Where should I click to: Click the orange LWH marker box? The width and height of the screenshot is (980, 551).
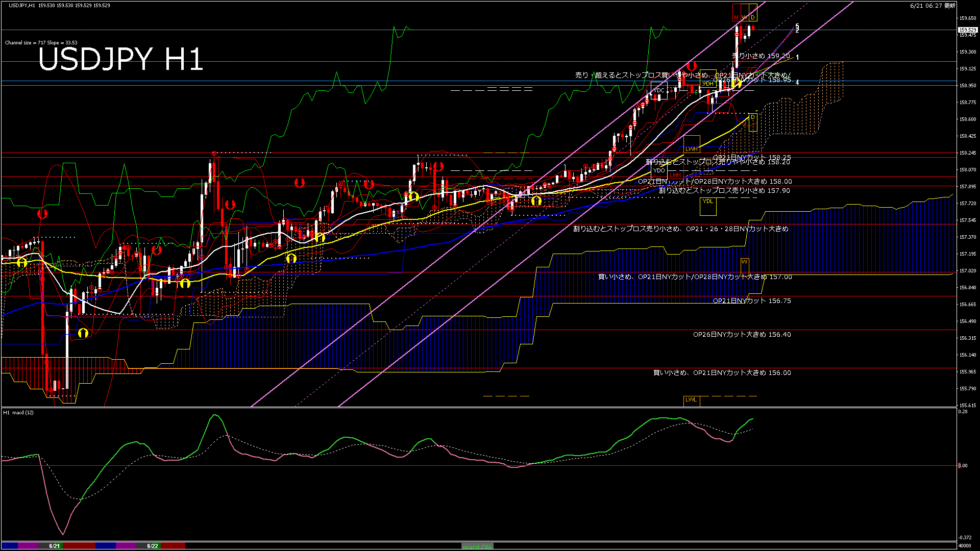tap(692, 144)
